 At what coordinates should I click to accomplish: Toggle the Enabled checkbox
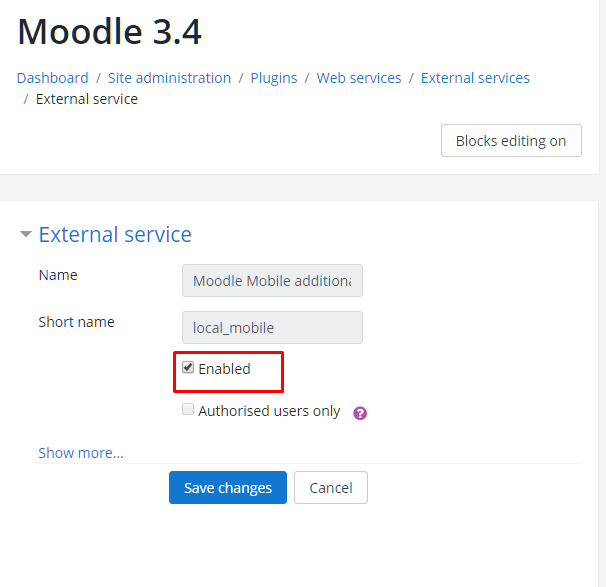point(188,368)
